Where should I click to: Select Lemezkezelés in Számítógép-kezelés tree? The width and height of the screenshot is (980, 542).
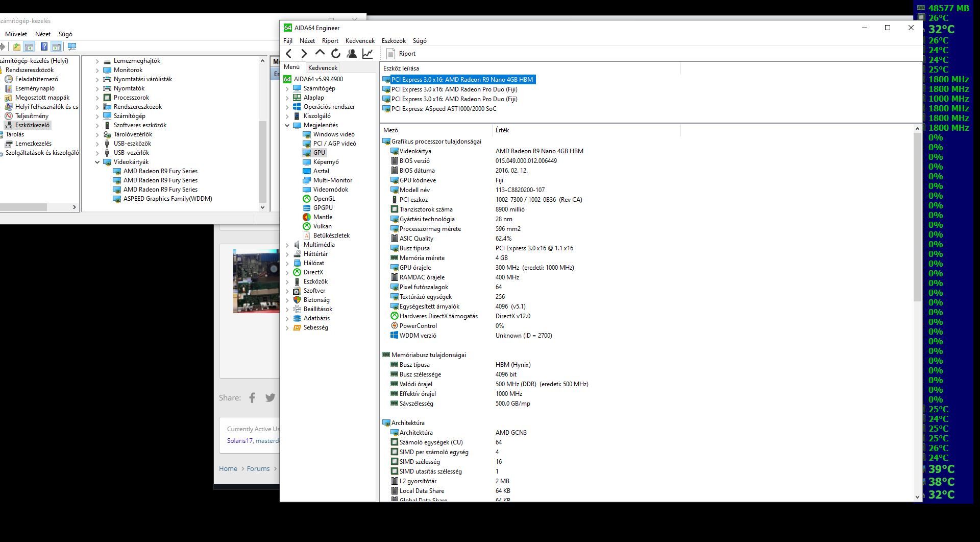point(33,144)
